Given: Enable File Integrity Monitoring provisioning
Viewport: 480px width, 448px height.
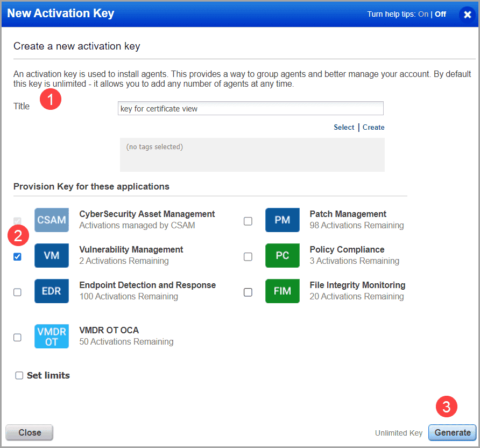Looking at the screenshot, I should coord(248,292).
